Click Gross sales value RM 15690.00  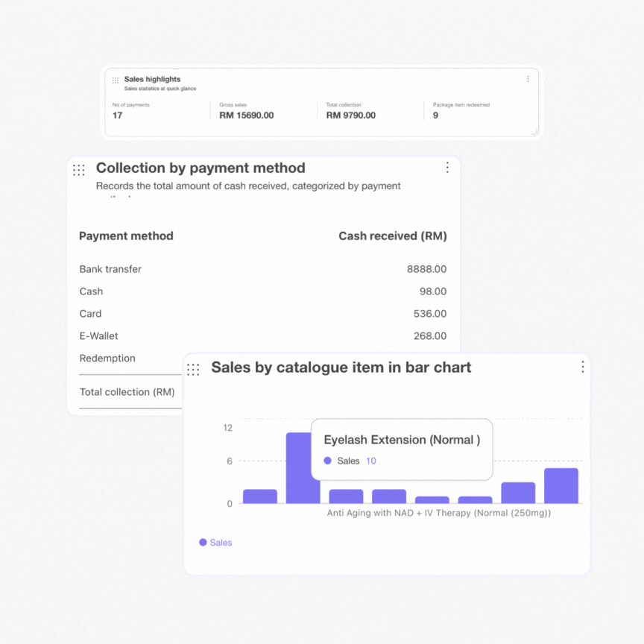tap(247, 116)
